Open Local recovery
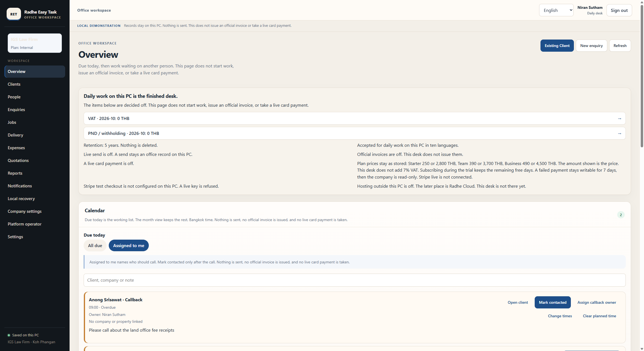The image size is (644, 351). pyautogui.click(x=35, y=199)
